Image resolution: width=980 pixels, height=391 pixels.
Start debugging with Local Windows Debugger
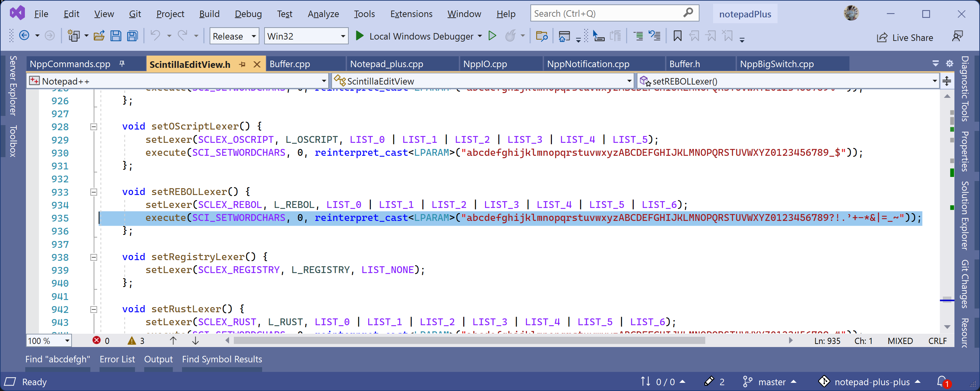pyautogui.click(x=419, y=36)
